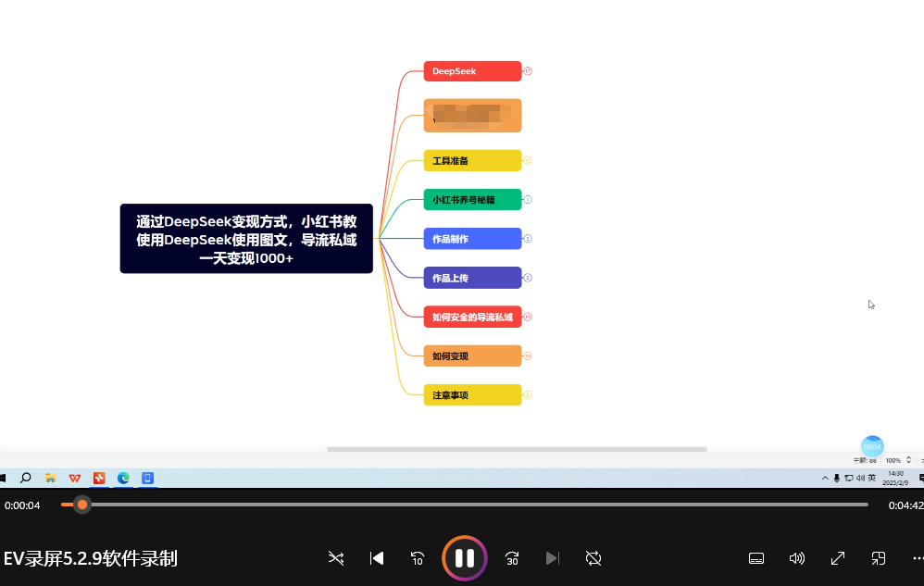The image size is (924, 586).
Task: Expand the 作品制作 node's child counter
Action: pos(528,239)
